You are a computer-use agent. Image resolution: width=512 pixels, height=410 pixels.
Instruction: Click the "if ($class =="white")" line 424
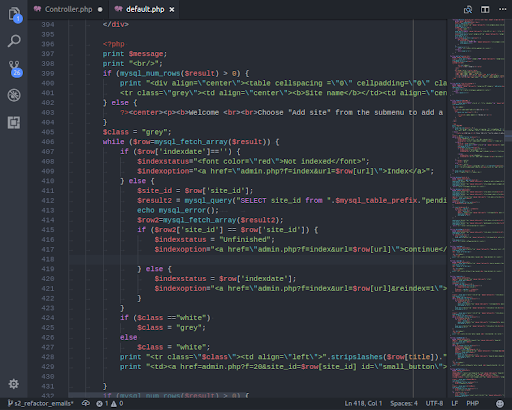coord(165,318)
